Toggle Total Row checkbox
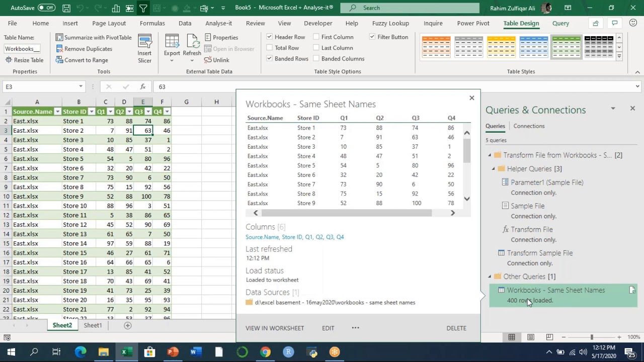 pos(270,48)
